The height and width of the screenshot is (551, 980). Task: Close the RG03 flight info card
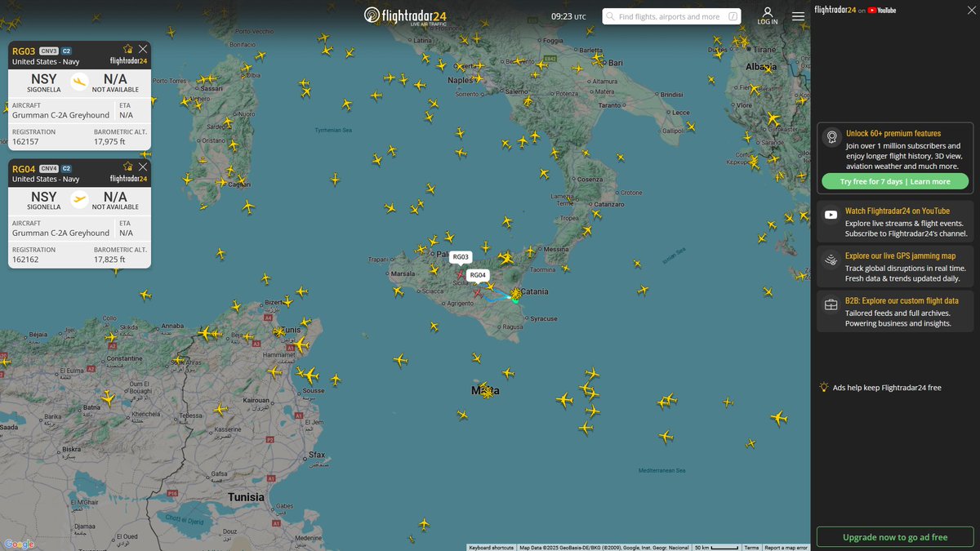143,49
